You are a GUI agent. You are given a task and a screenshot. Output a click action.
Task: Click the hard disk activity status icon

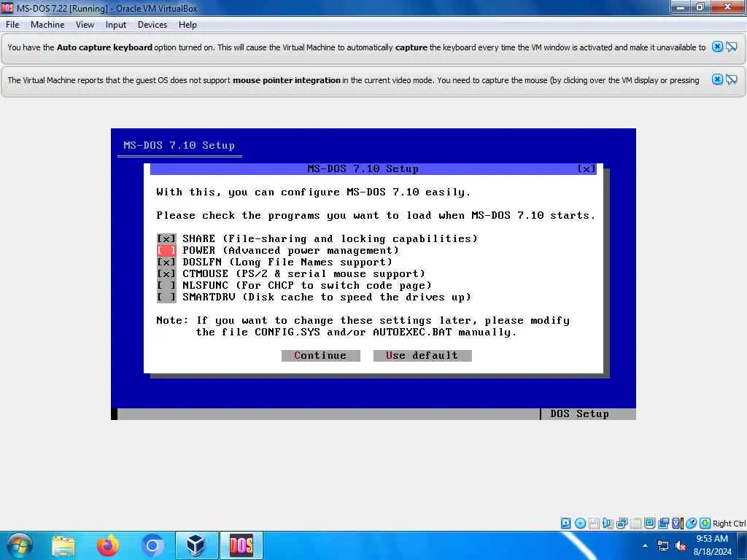tap(565, 524)
